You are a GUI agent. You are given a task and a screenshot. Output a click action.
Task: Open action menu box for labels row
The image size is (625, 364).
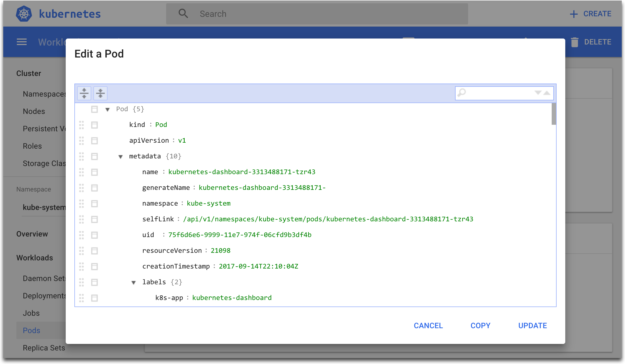point(94,282)
